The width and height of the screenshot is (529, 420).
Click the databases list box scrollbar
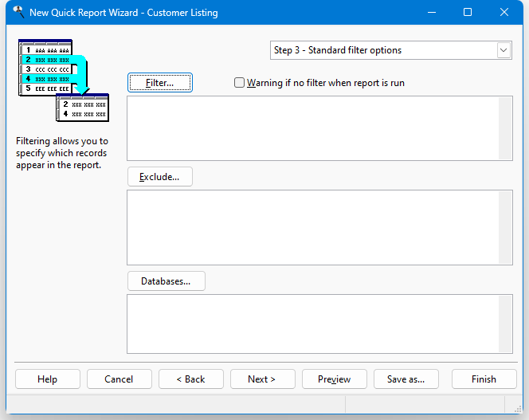coord(505,324)
